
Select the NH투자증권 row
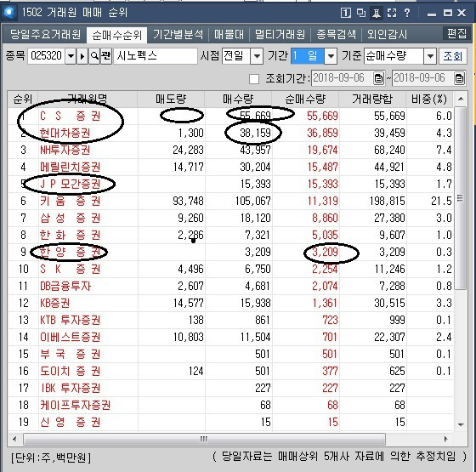pos(230,150)
